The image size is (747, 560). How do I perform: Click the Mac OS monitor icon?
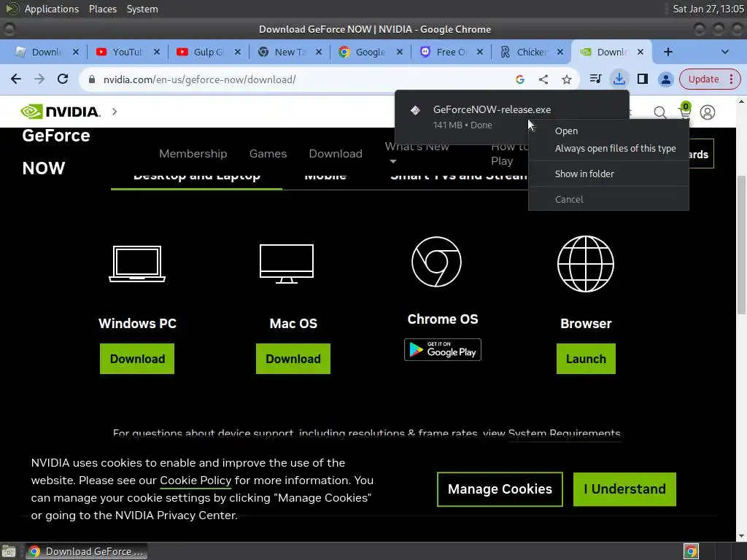pos(286,264)
